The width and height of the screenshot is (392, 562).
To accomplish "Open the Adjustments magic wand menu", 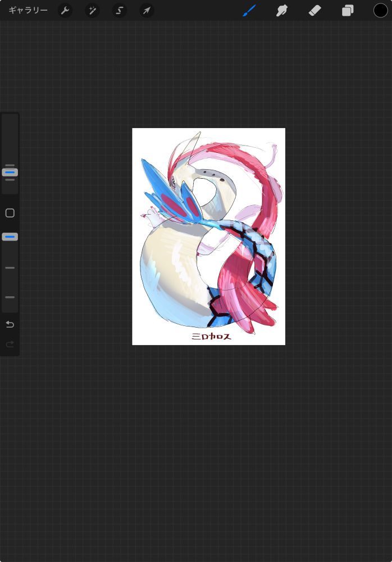I will coord(92,11).
